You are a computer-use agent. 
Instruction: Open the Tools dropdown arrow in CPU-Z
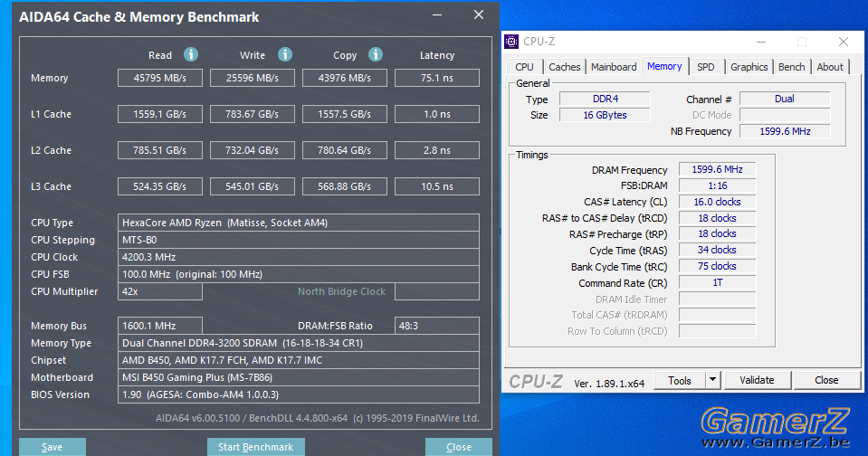pyautogui.click(x=713, y=380)
